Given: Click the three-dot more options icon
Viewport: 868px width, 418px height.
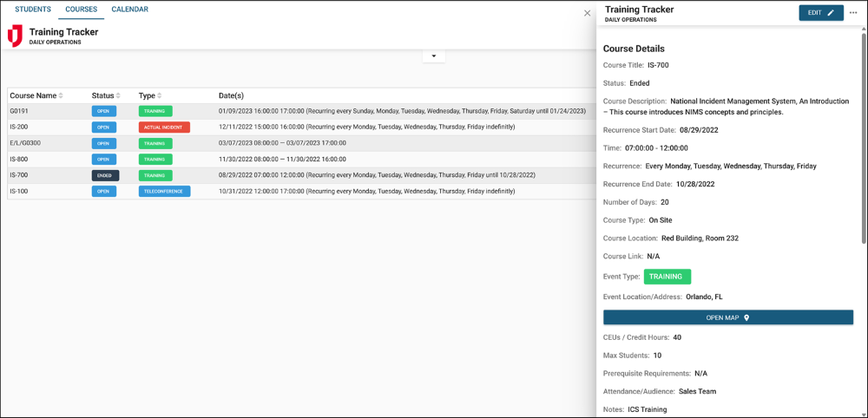Looking at the screenshot, I should coord(852,13).
